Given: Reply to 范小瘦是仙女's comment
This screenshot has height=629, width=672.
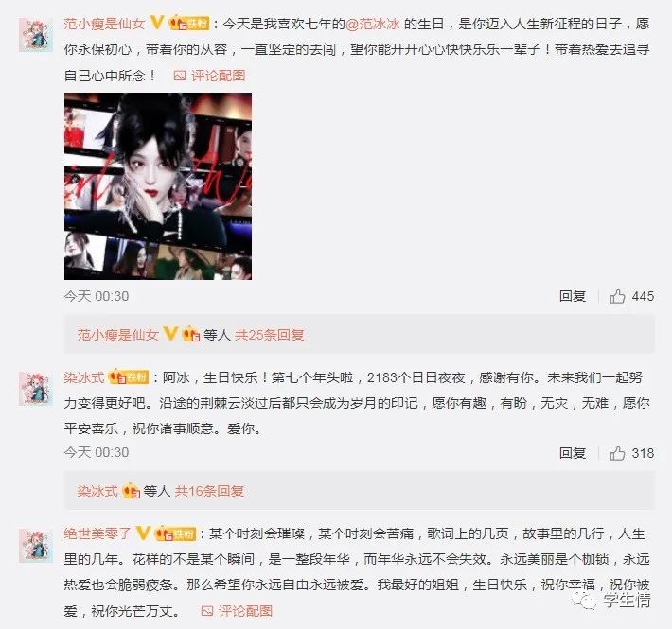Looking at the screenshot, I should pyautogui.click(x=573, y=296).
